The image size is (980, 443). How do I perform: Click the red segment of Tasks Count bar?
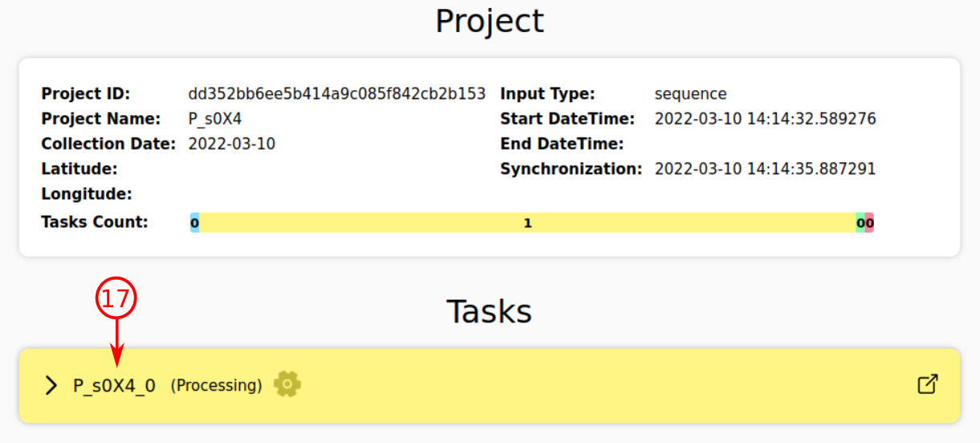[870, 223]
